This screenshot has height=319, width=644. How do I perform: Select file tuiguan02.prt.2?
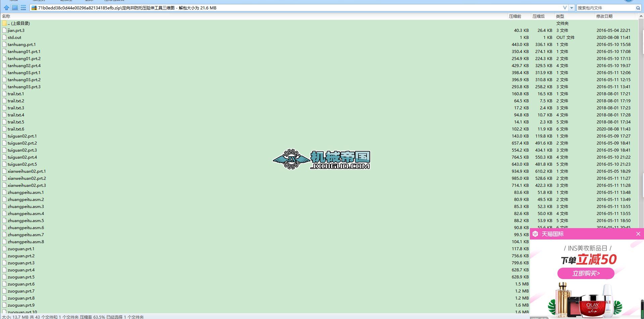pyautogui.click(x=22, y=143)
